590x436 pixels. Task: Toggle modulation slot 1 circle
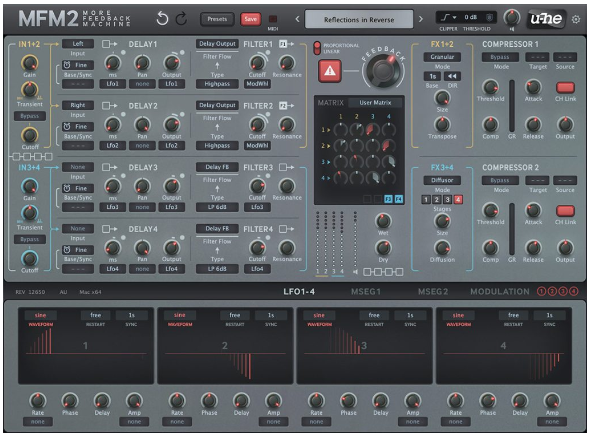[541, 291]
